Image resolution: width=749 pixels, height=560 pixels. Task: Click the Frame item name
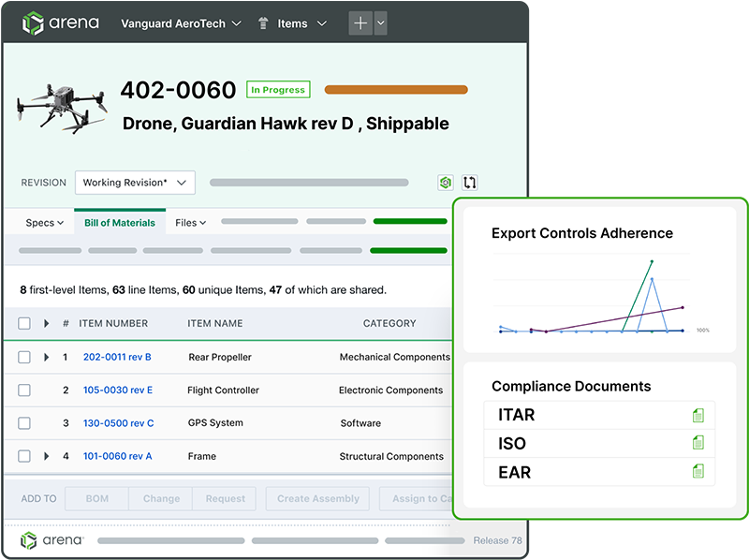[202, 456]
